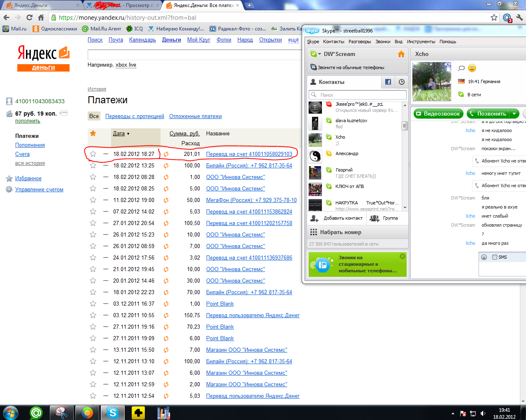
Task: Open Перевод на счет 410011058029103 link
Action: point(249,154)
